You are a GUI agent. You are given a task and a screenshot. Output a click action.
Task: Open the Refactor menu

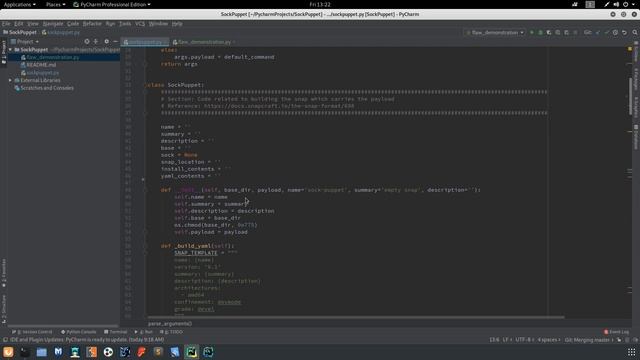coord(92,24)
